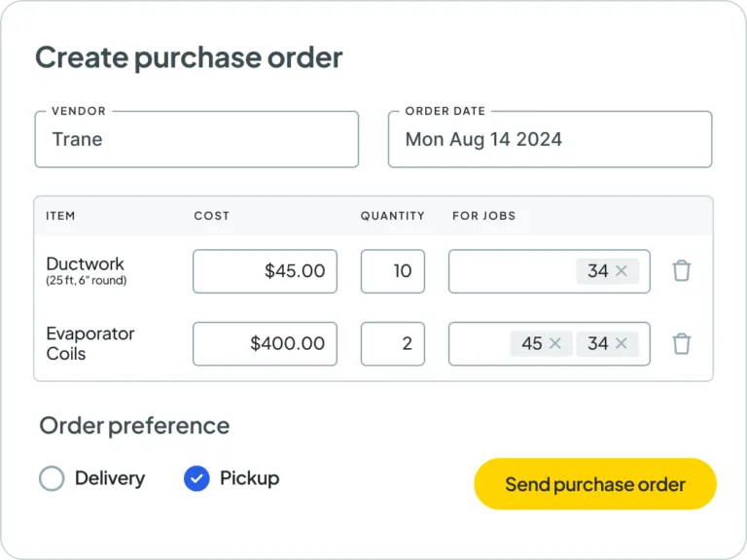Remove job 34 tag from Ductwork row
Screen dimensions: 747x560
pyautogui.click(x=622, y=271)
